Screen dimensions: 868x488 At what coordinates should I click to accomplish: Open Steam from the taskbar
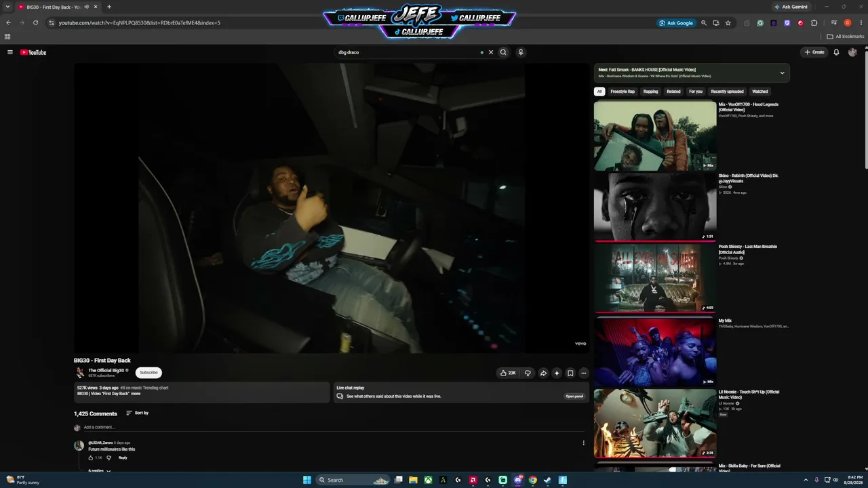point(548,480)
